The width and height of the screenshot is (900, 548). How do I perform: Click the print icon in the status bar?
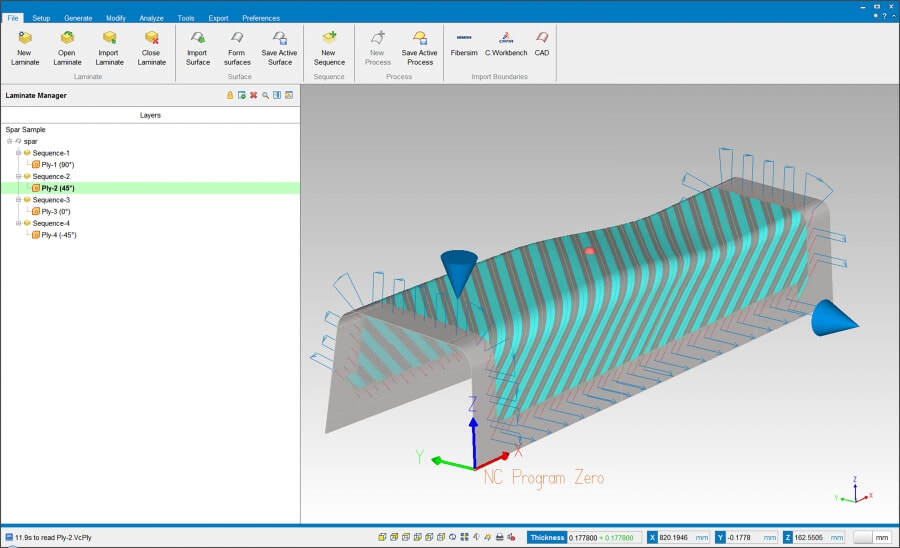[x=499, y=537]
